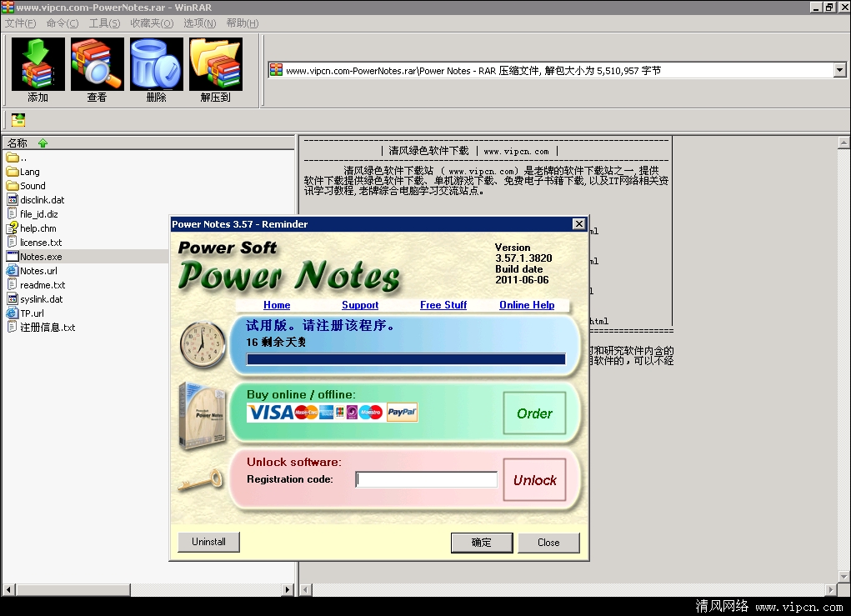
Task: Close the Power Notes Reminder dialog
Action: coord(579,223)
